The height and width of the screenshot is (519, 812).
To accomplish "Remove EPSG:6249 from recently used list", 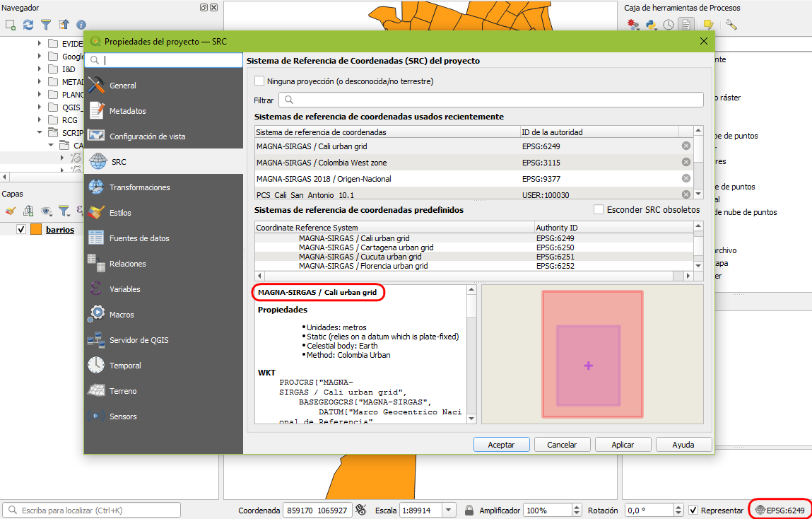I will tap(686, 146).
